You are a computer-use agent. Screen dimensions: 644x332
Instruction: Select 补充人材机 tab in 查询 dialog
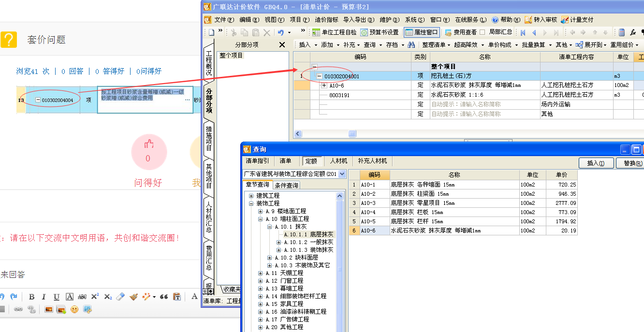point(372,161)
